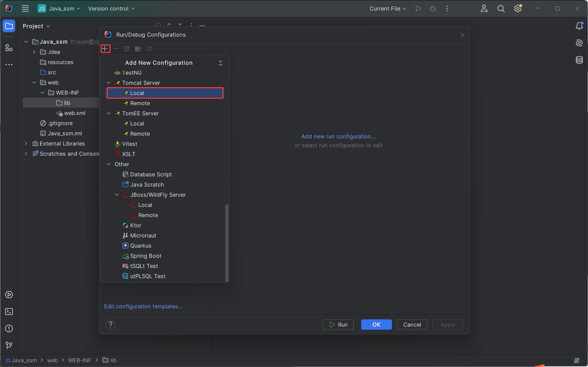Open the Current File run configuration dropdown
588x367 pixels.
click(388, 9)
